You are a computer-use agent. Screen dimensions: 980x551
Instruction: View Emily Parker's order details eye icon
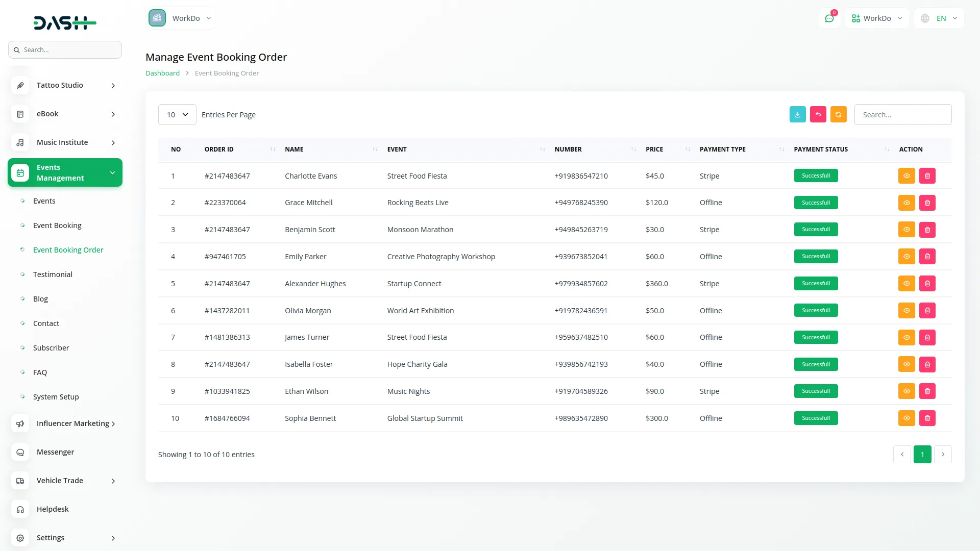click(906, 257)
